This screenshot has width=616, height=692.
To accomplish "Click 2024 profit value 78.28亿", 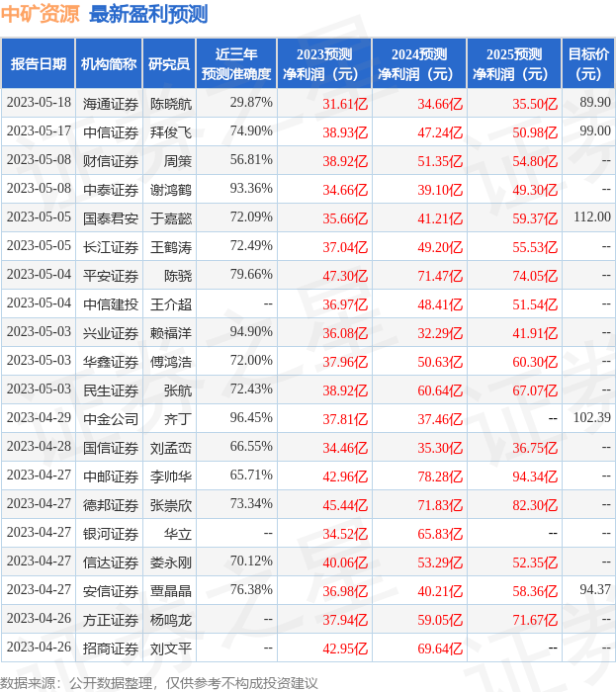I will click(x=440, y=476).
